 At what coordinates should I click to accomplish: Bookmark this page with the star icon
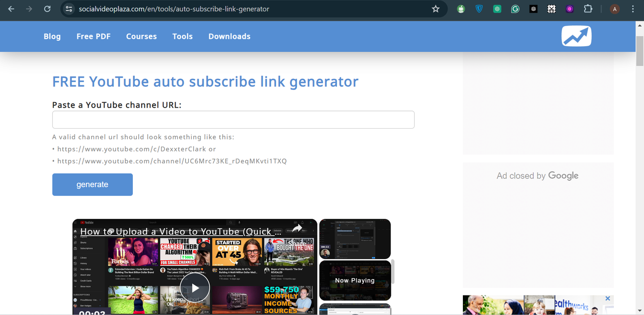point(436,9)
